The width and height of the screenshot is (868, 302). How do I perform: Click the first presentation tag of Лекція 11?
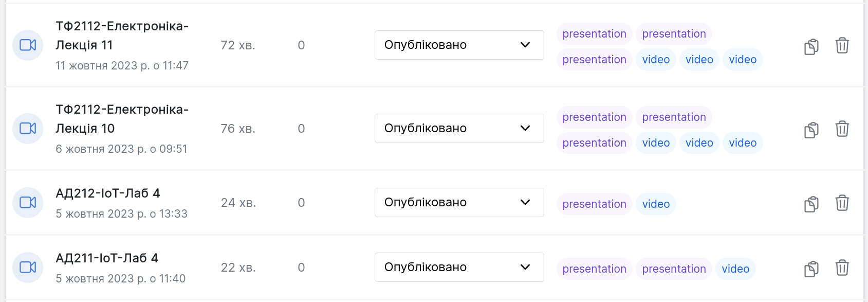coord(594,33)
